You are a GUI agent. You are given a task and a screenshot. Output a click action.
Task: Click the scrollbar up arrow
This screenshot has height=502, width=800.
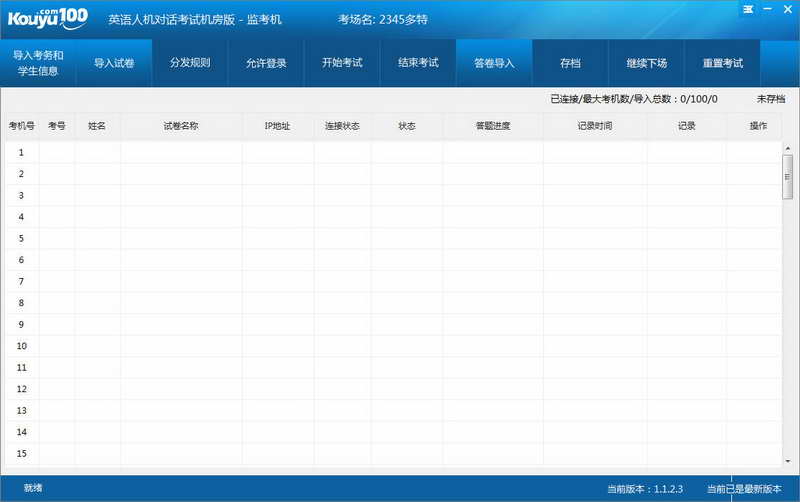tap(788, 148)
